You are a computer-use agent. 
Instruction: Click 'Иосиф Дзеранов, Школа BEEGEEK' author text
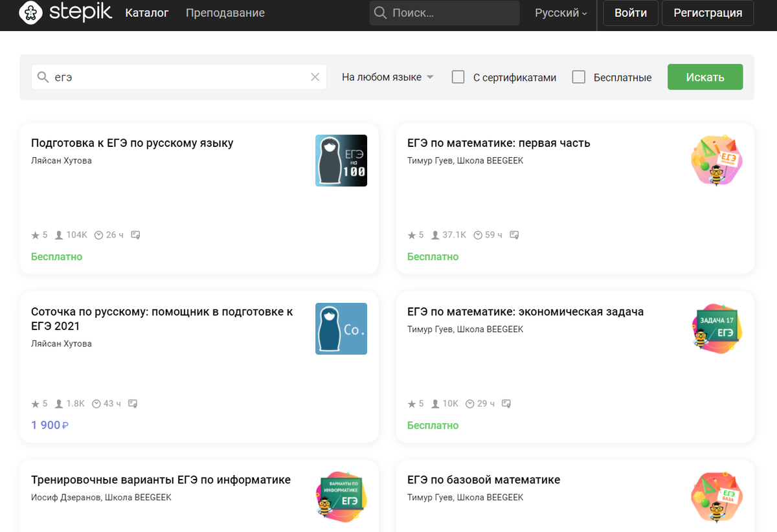tap(101, 498)
